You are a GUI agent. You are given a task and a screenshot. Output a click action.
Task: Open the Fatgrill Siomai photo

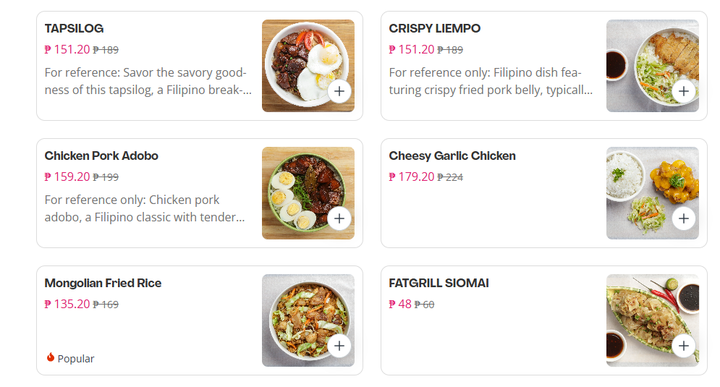tap(652, 320)
